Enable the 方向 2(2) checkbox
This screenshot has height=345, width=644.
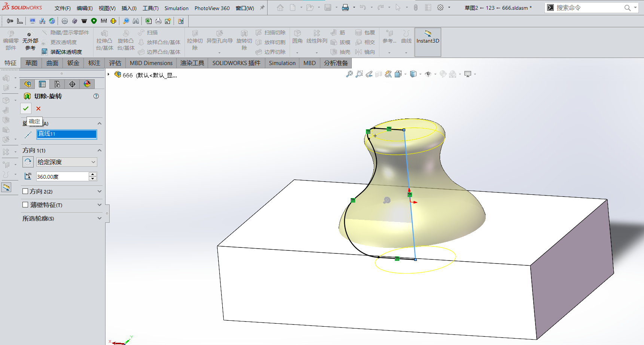click(x=25, y=191)
